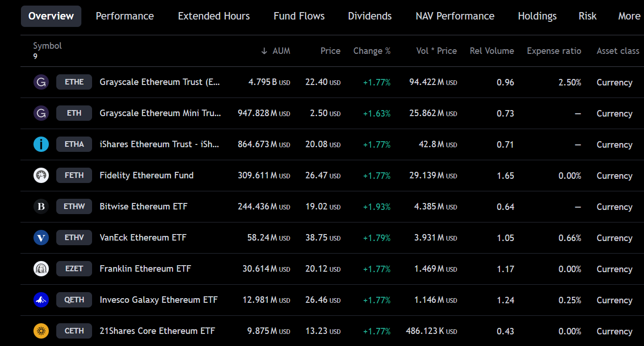644x346 pixels.
Task: Open the Grayscale Ethereum Trust (E… fund link
Action: (x=160, y=82)
